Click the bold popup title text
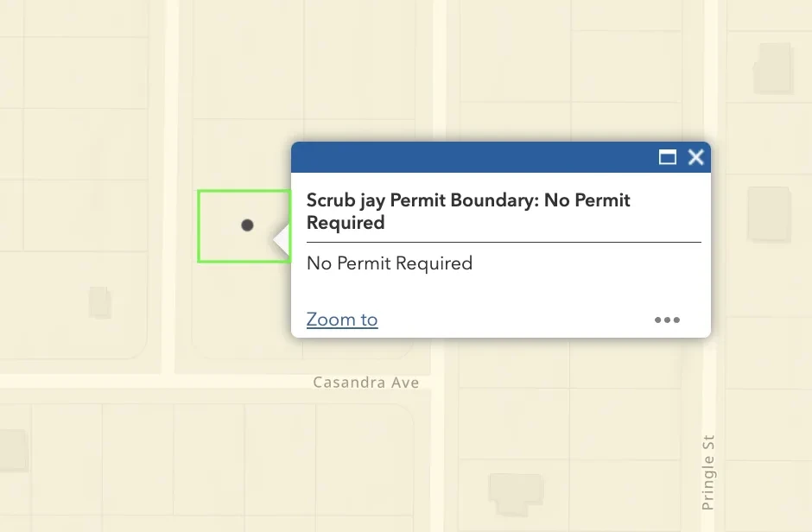The height and width of the screenshot is (532, 812). pos(468,212)
